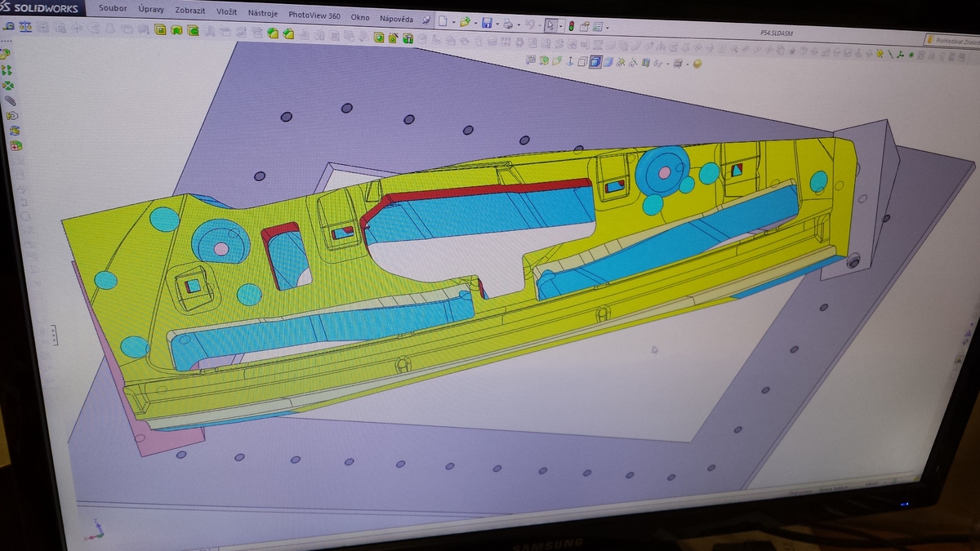Click the Print icon
The height and width of the screenshot is (551, 980).
[x=508, y=24]
